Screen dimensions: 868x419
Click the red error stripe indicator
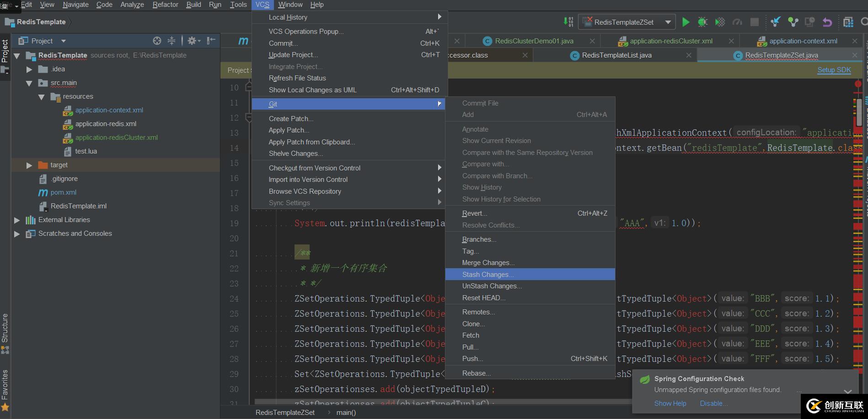(x=858, y=84)
